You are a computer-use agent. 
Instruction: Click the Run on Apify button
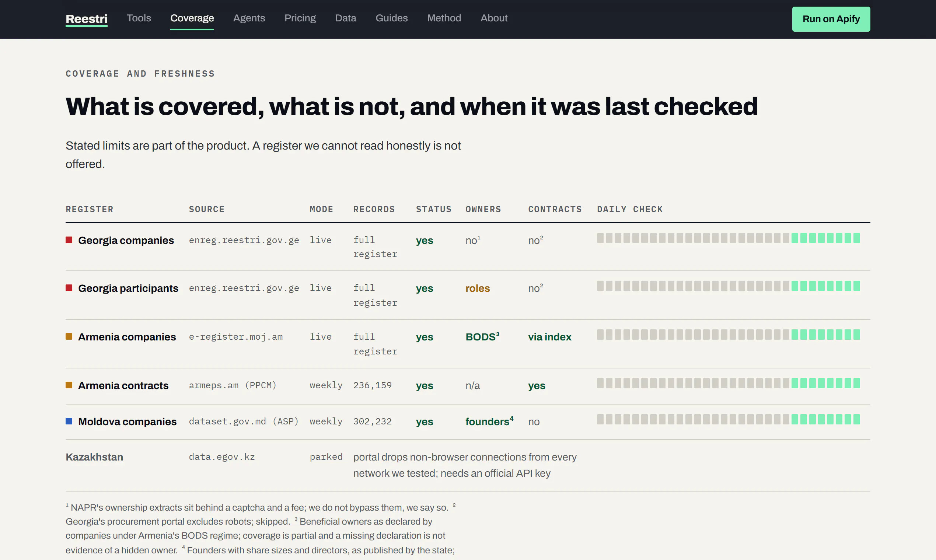click(831, 19)
